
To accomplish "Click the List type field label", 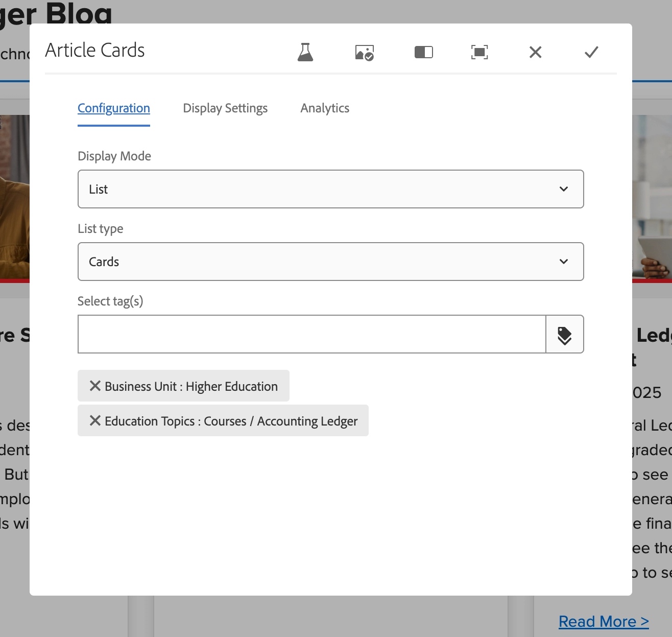I will pyautogui.click(x=101, y=229).
